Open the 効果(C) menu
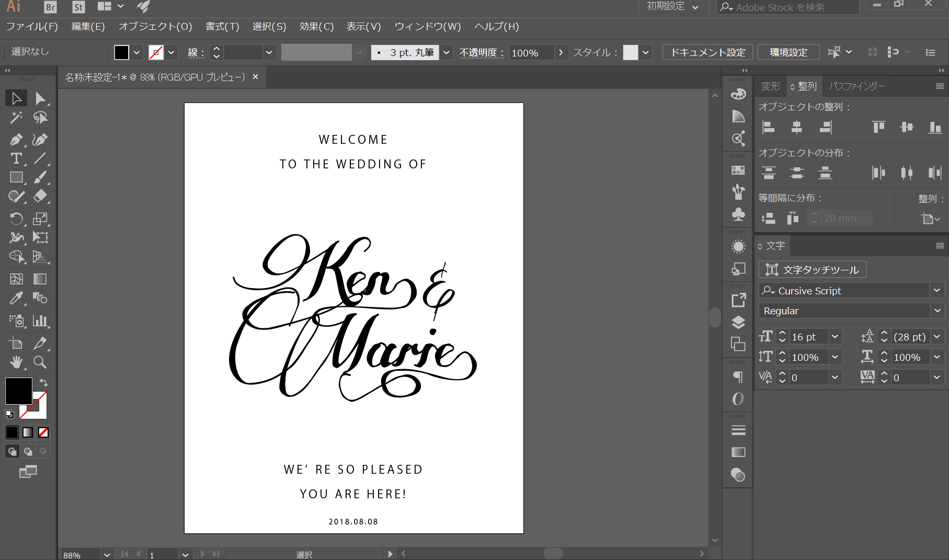This screenshot has height=560, width=949. pos(316,27)
